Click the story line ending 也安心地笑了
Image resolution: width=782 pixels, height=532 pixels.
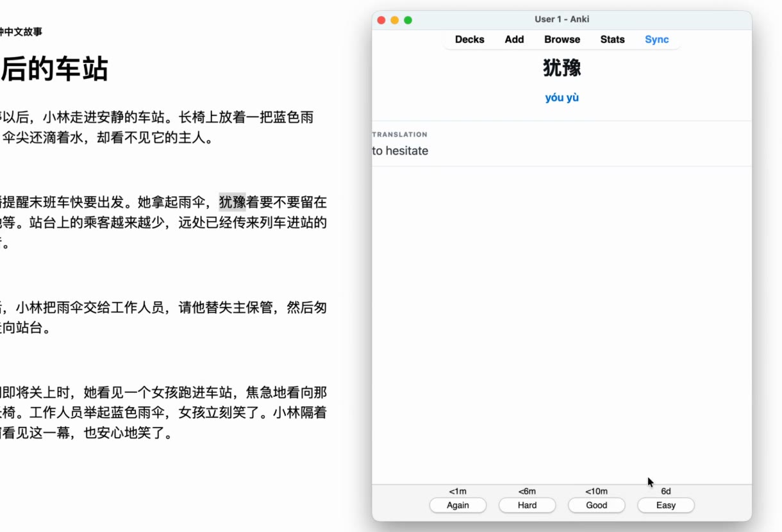(x=87, y=434)
